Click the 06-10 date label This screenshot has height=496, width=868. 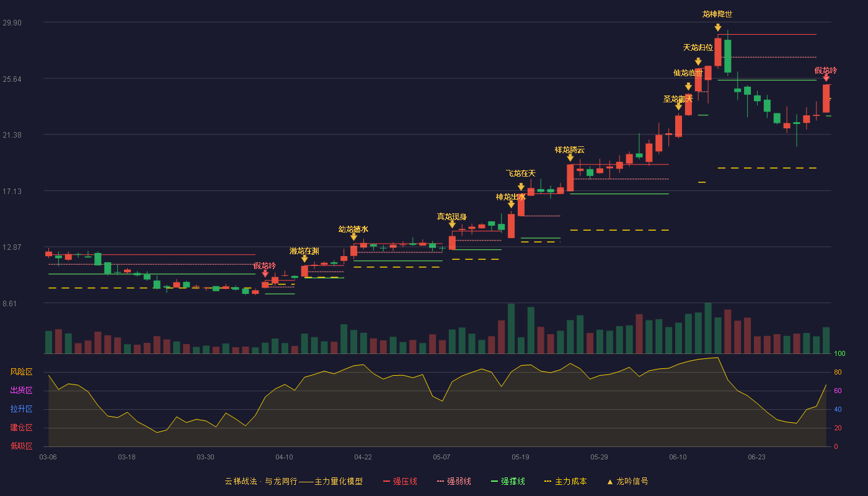click(678, 457)
